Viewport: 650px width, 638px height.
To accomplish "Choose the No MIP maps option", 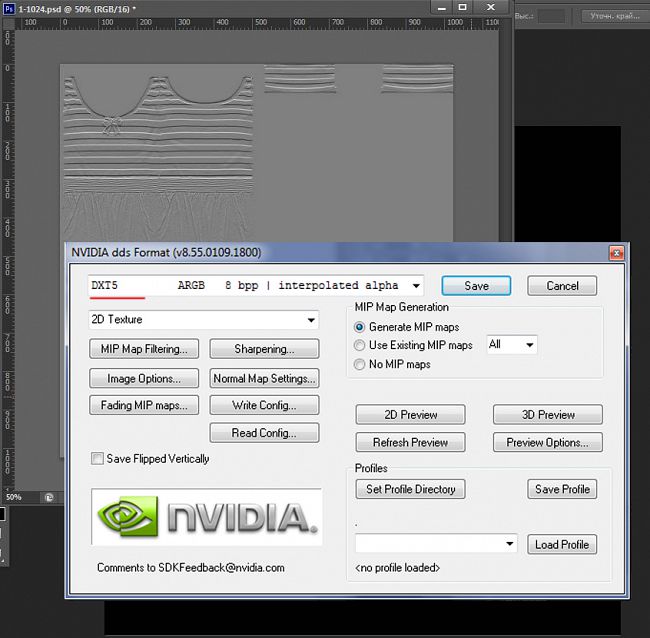I will click(361, 364).
